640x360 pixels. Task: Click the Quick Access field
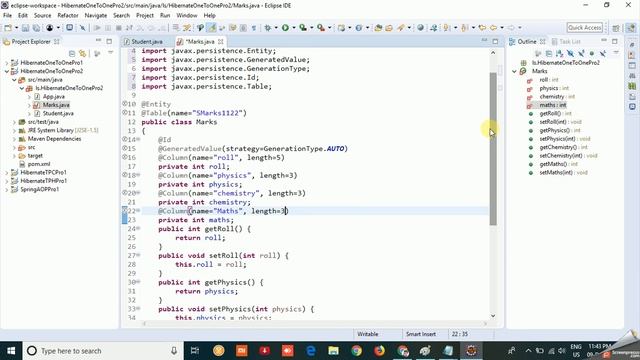[x=584, y=28]
